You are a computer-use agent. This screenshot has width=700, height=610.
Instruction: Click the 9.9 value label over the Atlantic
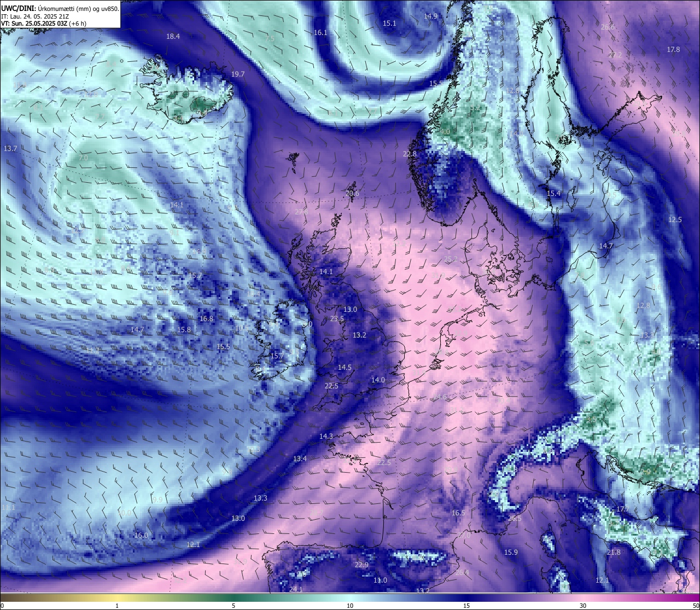point(158,499)
